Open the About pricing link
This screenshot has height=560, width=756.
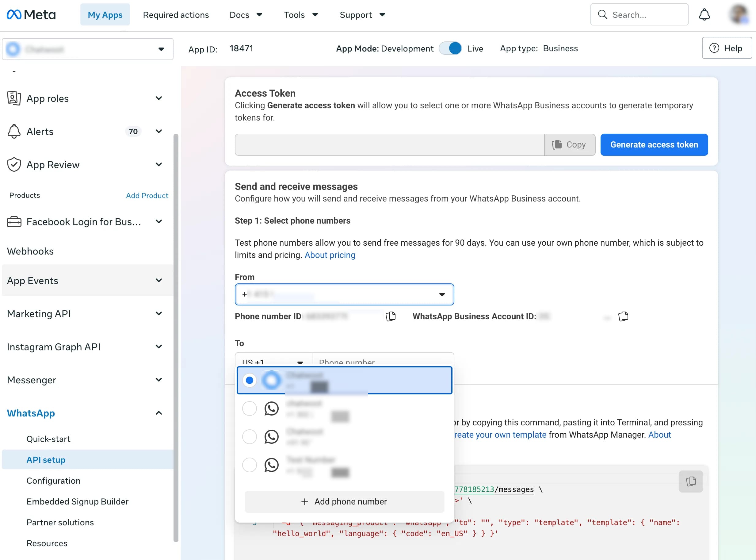(x=330, y=255)
